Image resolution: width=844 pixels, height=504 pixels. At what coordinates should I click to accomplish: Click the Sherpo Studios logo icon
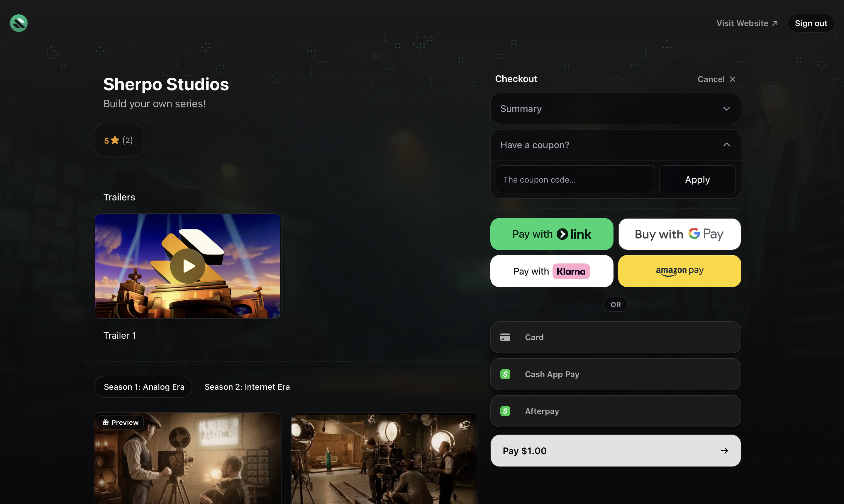19,23
